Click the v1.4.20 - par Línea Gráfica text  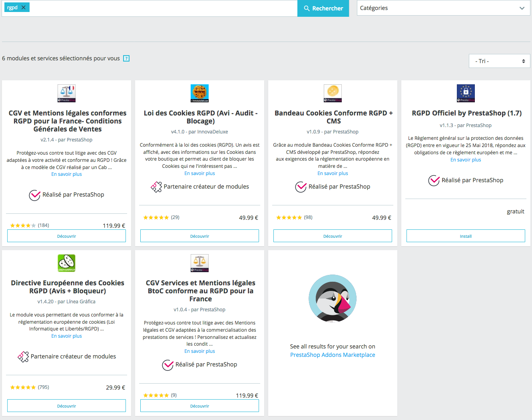coord(66,302)
